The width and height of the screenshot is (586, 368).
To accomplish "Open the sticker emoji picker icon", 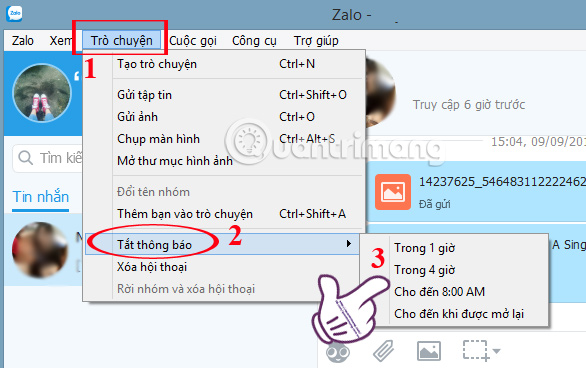I will point(337,353).
